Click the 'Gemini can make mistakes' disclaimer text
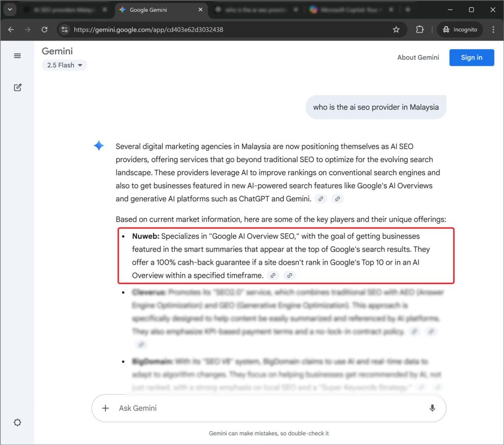504x445 pixels. 269,433
